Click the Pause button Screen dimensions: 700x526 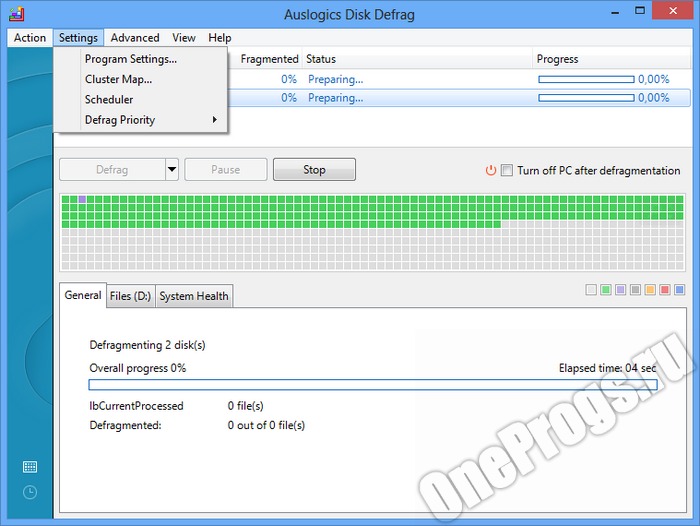[x=226, y=170]
